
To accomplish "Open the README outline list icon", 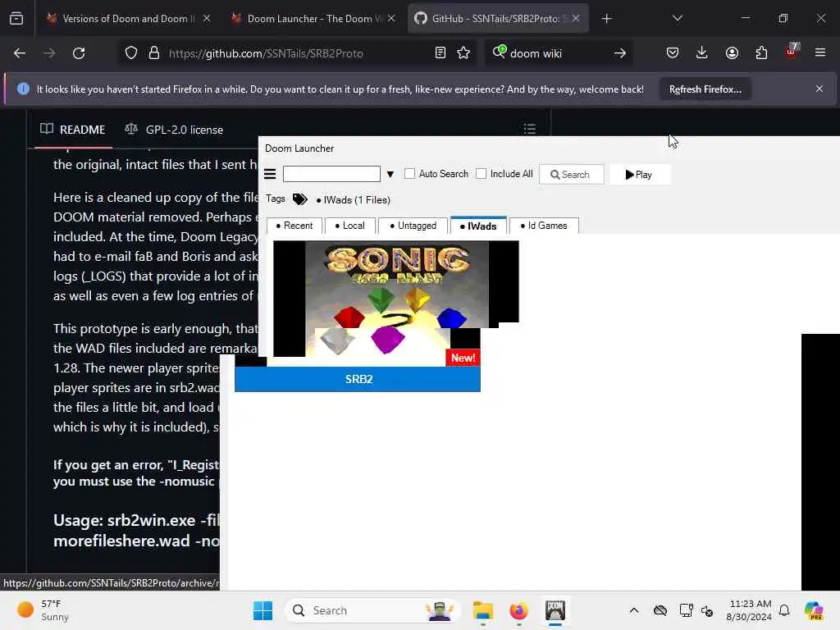I will pos(529,129).
